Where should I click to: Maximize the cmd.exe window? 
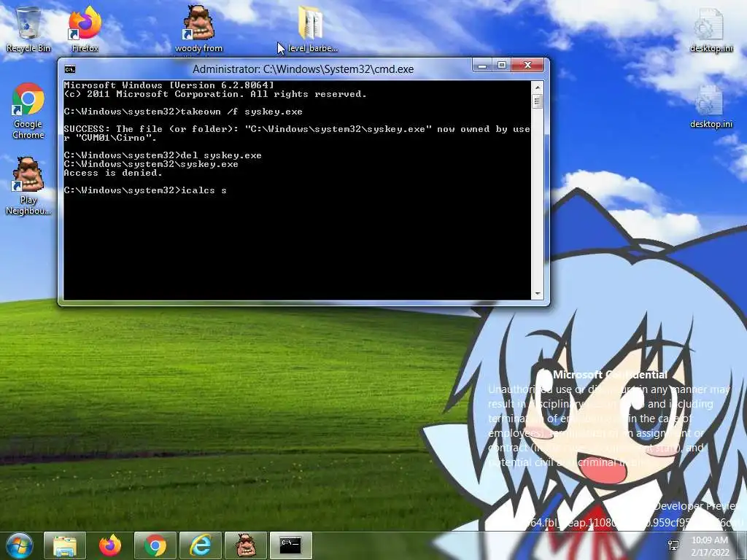tap(502, 65)
